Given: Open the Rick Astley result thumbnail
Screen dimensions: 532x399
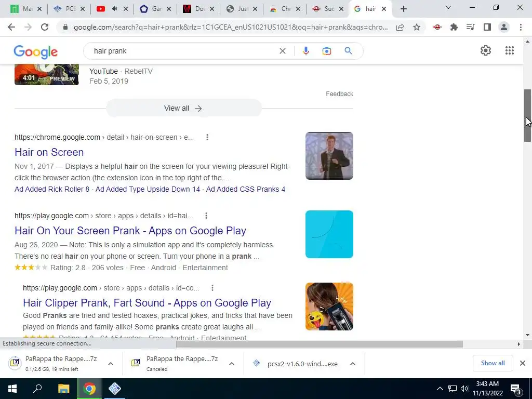Looking at the screenshot, I should (329, 156).
